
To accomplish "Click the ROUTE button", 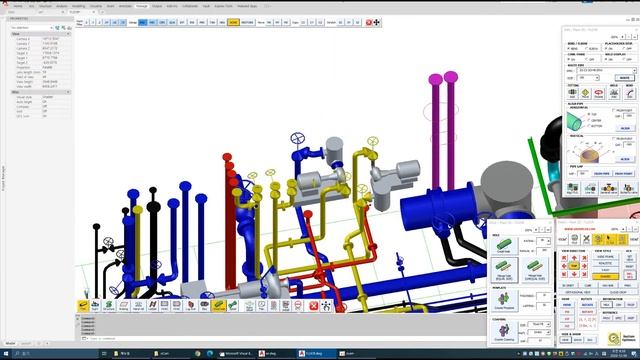I will click(624, 78).
